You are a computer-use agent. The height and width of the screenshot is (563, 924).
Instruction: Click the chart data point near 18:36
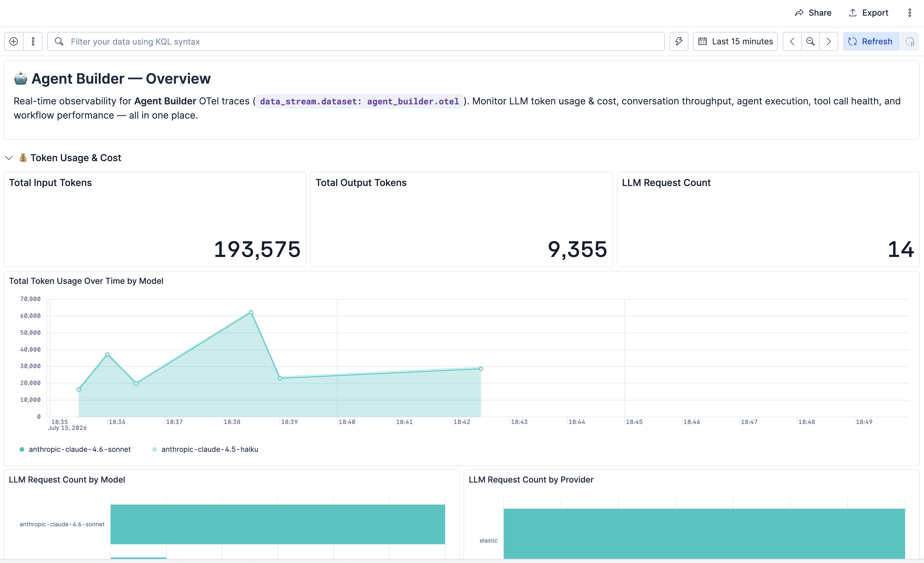[x=107, y=355]
